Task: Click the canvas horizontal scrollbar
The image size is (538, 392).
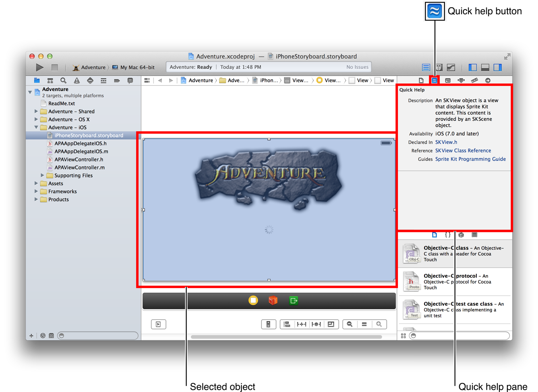Action: point(286,337)
